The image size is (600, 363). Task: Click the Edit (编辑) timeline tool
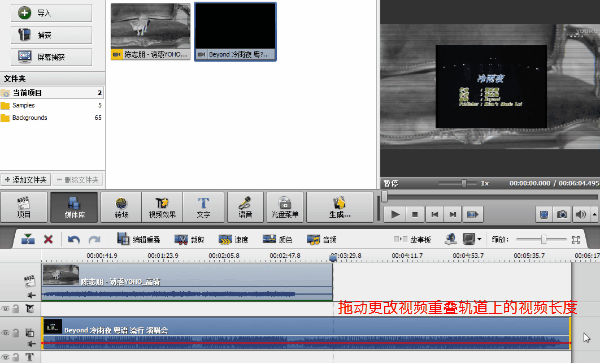point(139,239)
